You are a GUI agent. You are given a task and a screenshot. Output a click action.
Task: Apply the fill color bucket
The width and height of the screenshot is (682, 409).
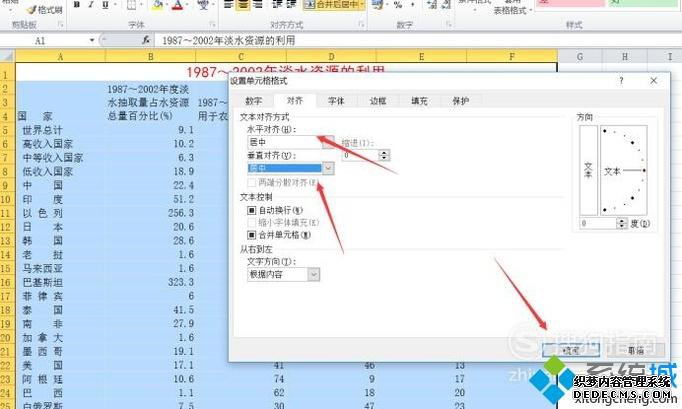tap(157, 5)
